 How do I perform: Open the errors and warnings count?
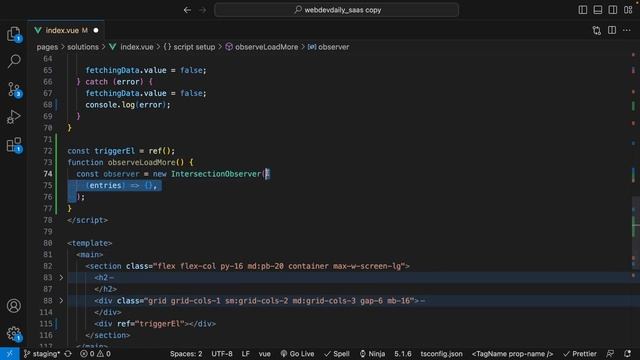pyautogui.click(x=96, y=354)
